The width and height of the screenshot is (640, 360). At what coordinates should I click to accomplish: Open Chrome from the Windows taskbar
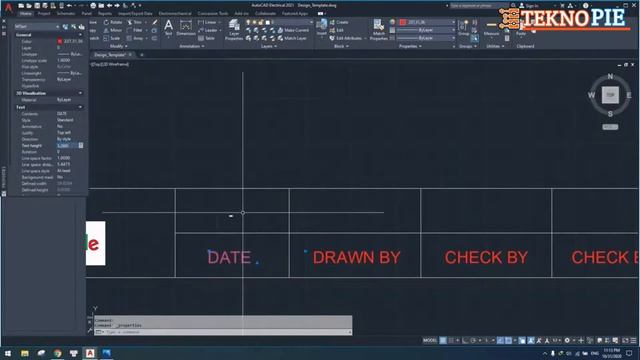point(58,353)
